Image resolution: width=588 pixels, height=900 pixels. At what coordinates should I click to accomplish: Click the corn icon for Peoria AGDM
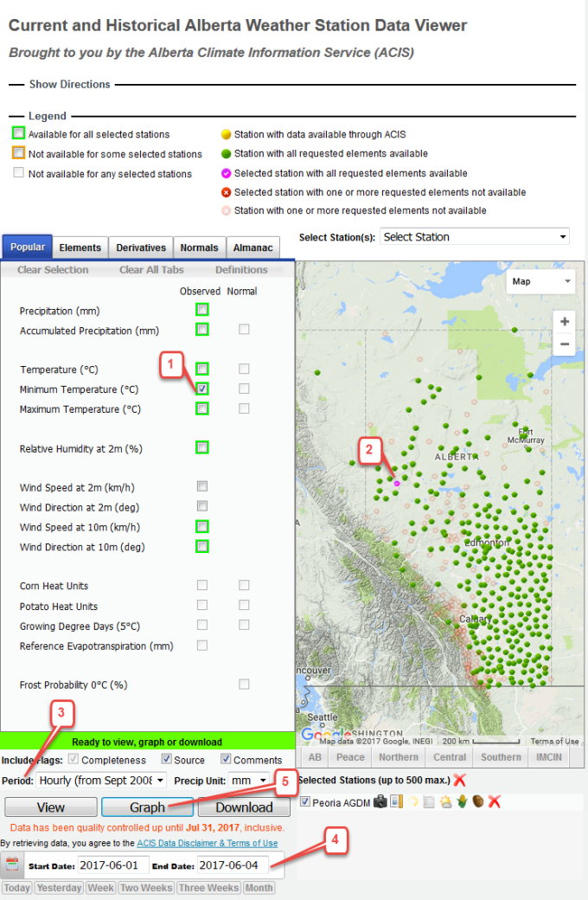tap(462, 801)
